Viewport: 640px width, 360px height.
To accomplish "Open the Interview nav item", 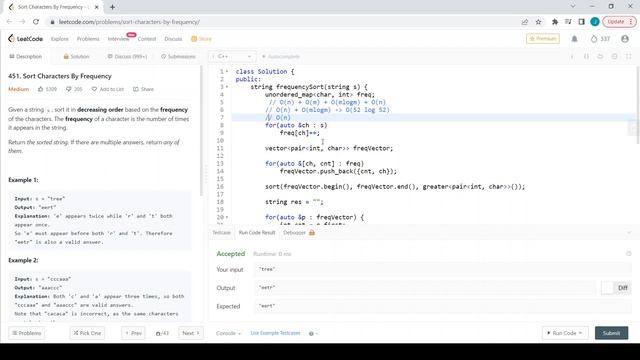I will (x=118, y=39).
